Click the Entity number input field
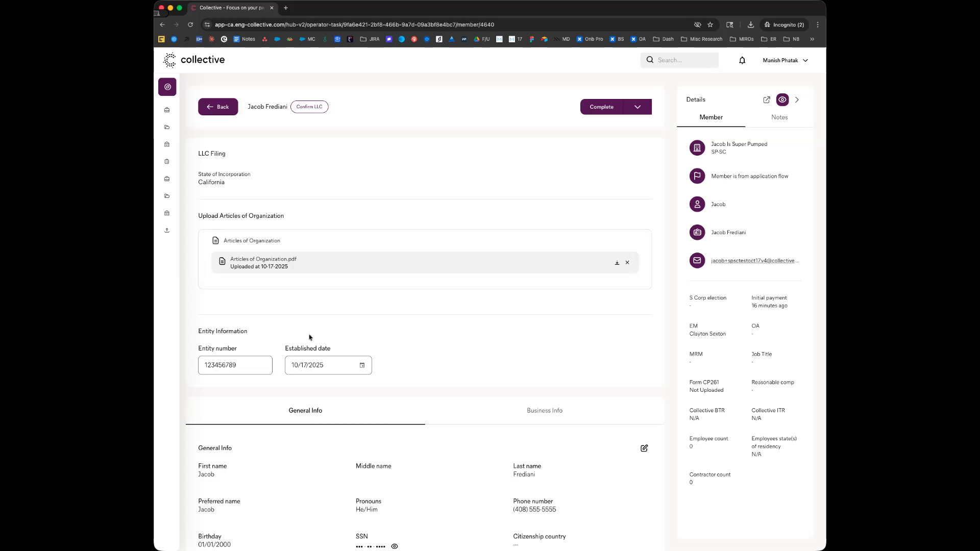Viewport: 980px width, 551px height. [235, 365]
